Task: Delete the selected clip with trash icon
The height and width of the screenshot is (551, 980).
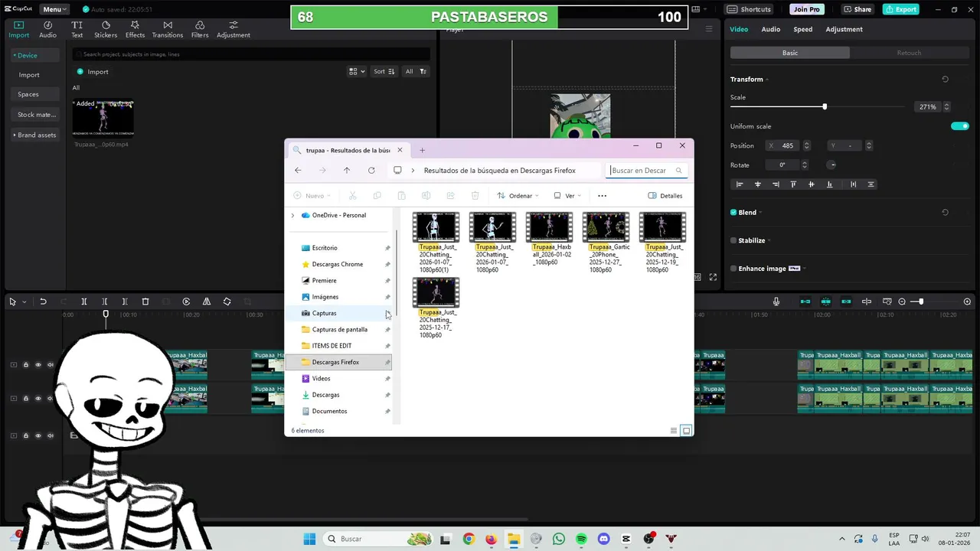Action: click(x=145, y=302)
